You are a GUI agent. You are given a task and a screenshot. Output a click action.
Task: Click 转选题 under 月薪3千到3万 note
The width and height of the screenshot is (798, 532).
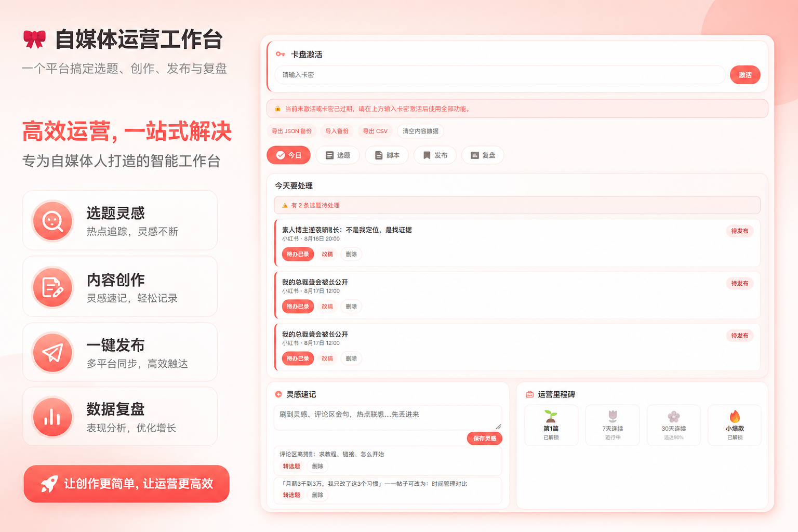click(291, 495)
